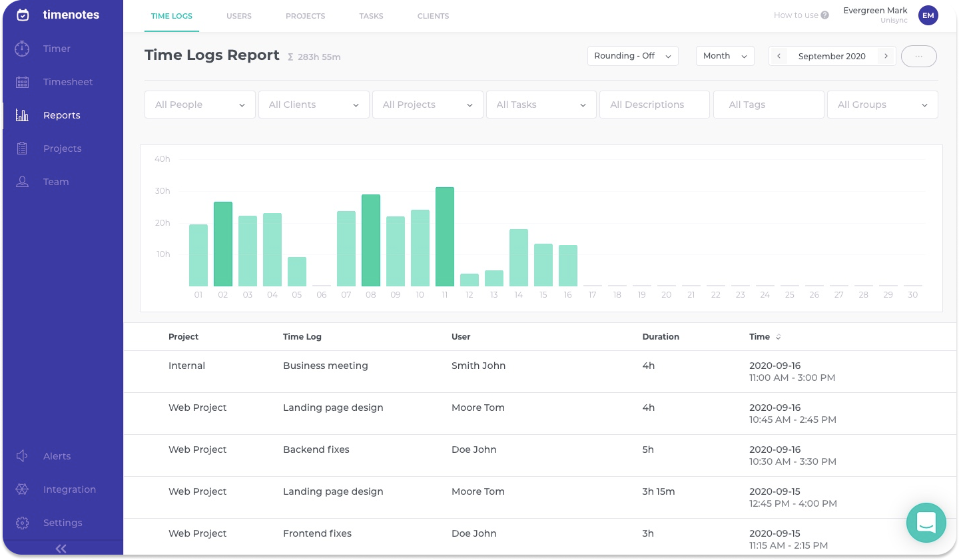
Task: Expand the All Groups filter
Action: [882, 105]
